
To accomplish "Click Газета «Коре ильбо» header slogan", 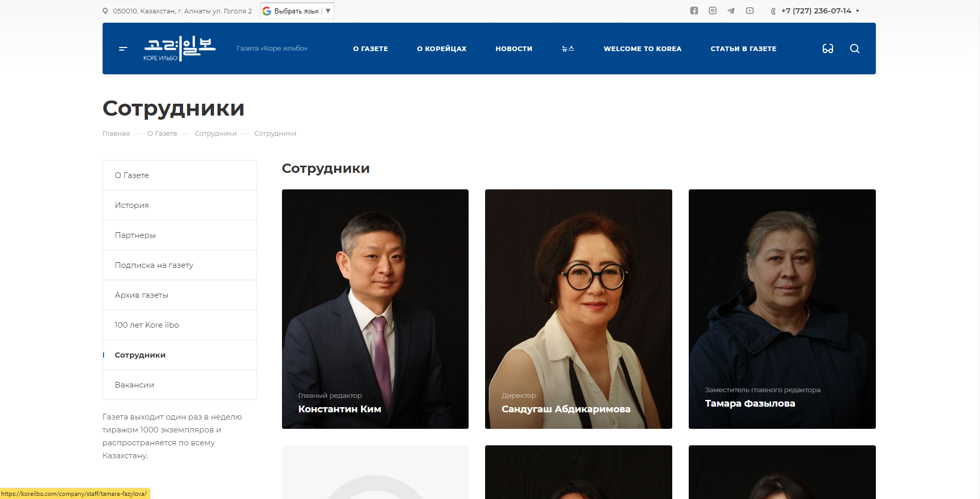I will pyautogui.click(x=272, y=49).
